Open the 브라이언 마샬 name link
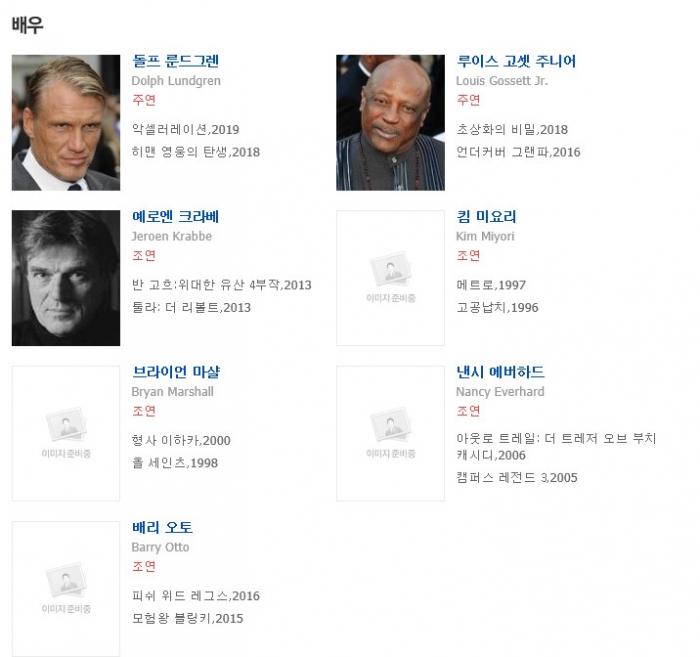Viewport: 700px width, 657px height. click(176, 372)
